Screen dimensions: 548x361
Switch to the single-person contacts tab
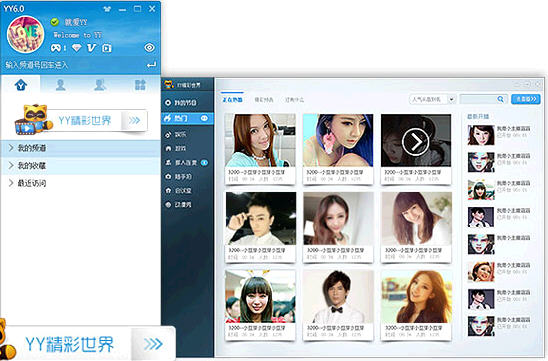point(60,85)
